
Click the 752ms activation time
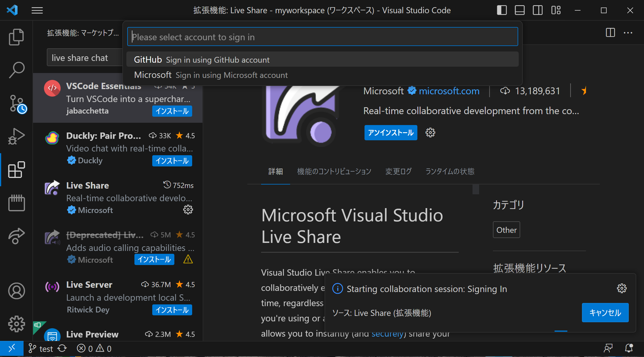tap(178, 185)
